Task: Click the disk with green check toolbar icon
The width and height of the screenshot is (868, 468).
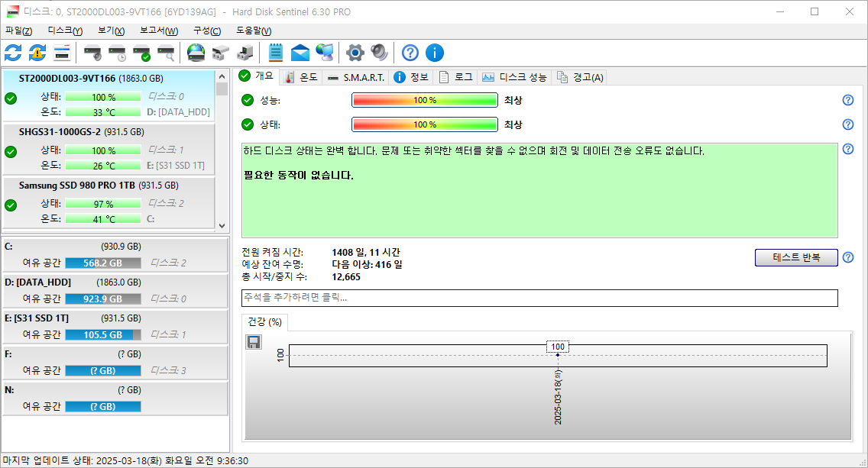Action: coord(141,53)
